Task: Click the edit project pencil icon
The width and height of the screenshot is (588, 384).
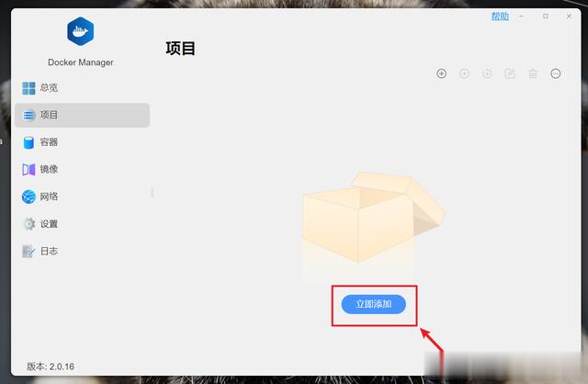Action: 510,73
